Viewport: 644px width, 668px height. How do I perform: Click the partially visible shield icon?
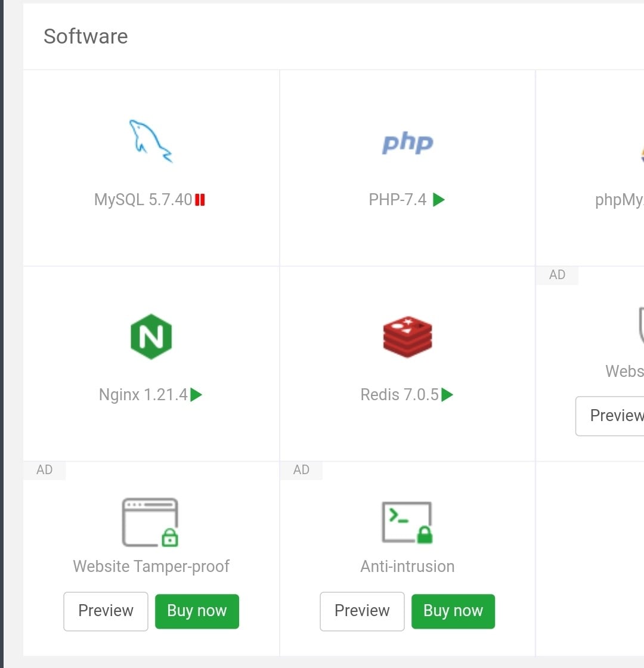640,326
